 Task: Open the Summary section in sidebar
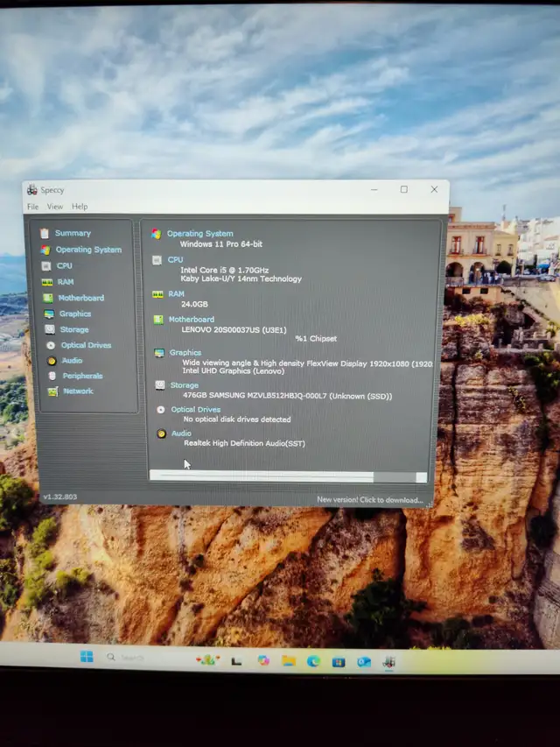click(73, 233)
